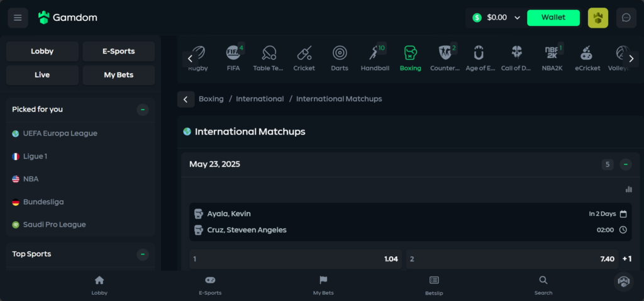Image resolution: width=644 pixels, height=301 pixels.
Task: Open the statistics bar-chart icon
Action: coord(628,189)
